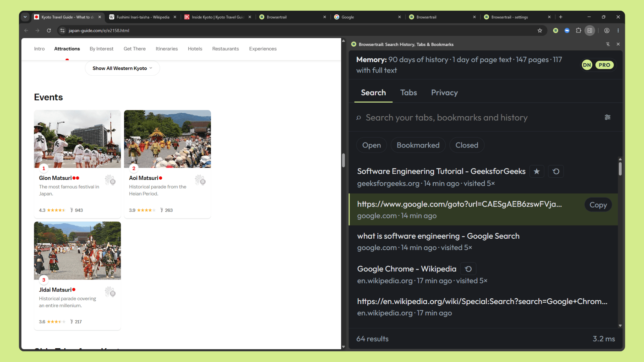Open the Browsertrail extension icon in toolbar

click(555, 31)
